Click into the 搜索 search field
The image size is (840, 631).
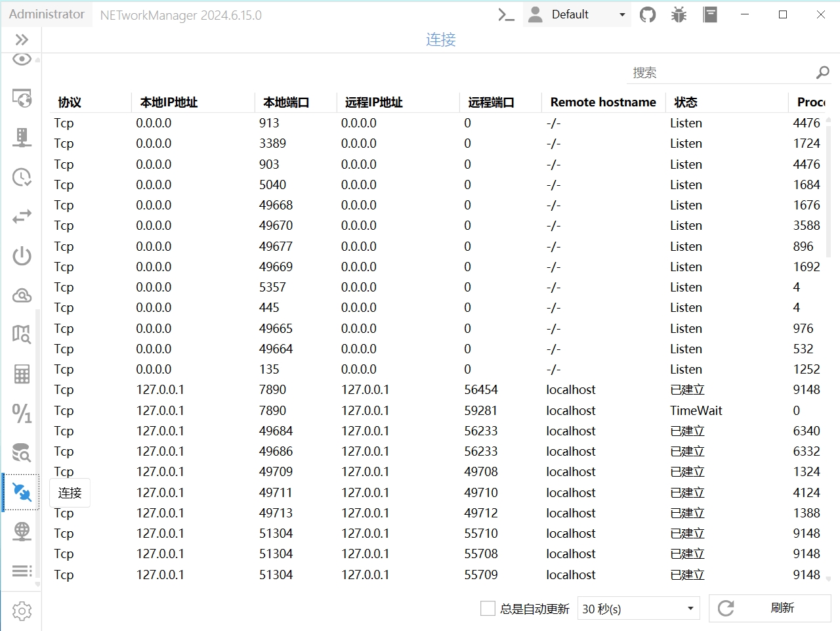pos(722,72)
